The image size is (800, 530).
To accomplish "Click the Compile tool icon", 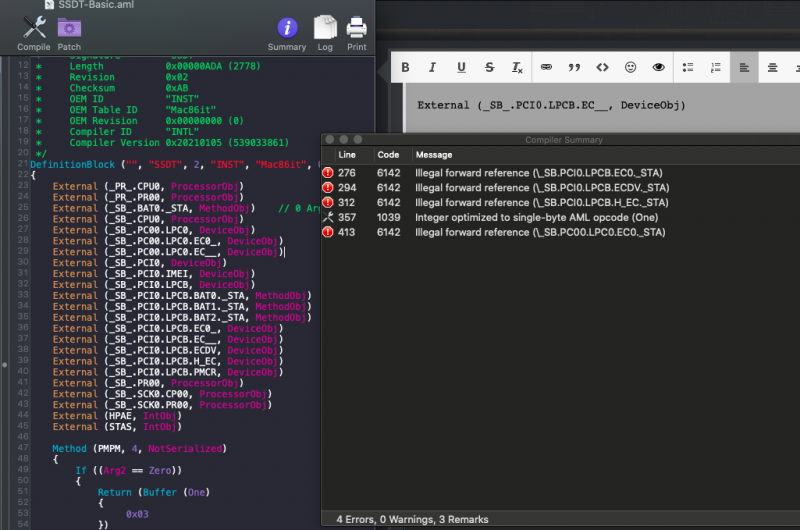I will pyautogui.click(x=33, y=29).
